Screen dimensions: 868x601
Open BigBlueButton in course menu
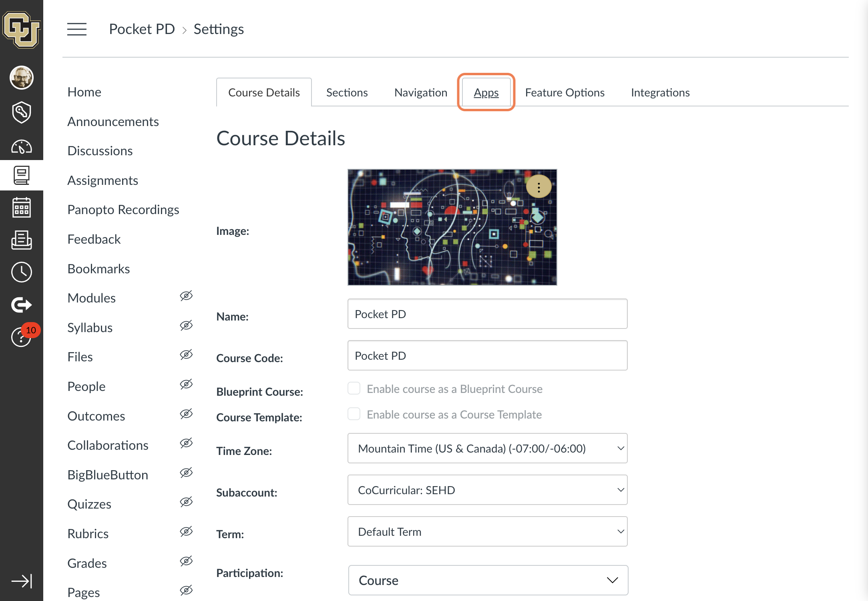pyautogui.click(x=108, y=475)
